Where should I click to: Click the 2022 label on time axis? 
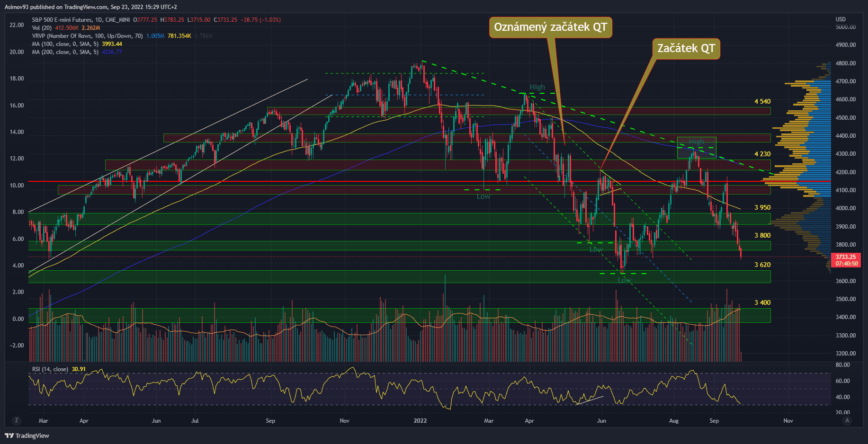[420, 421]
